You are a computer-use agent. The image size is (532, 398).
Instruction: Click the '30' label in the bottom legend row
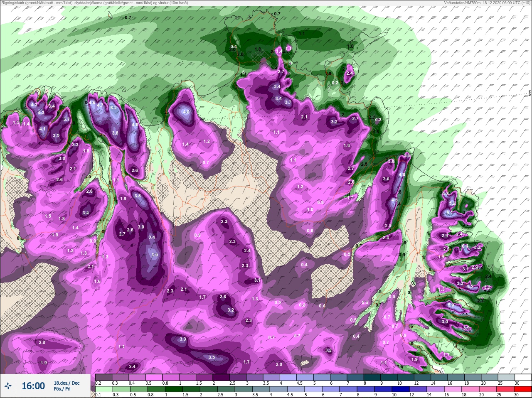(x=517, y=395)
